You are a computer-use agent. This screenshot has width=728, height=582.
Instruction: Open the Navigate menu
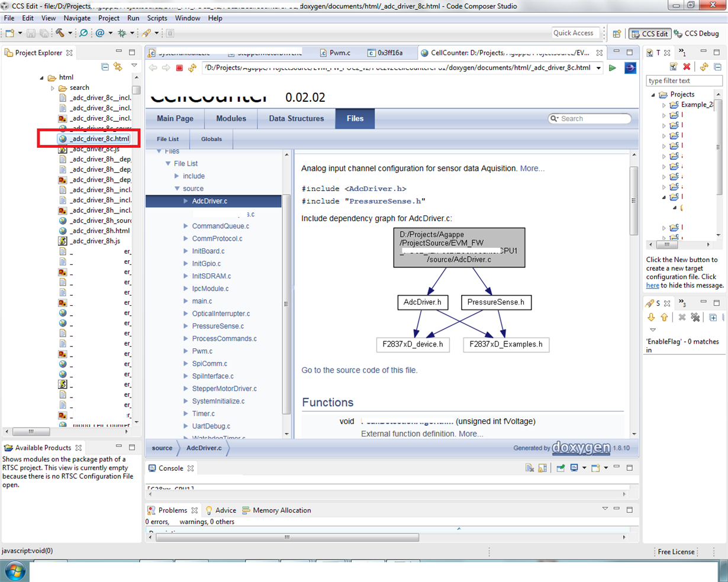(77, 18)
